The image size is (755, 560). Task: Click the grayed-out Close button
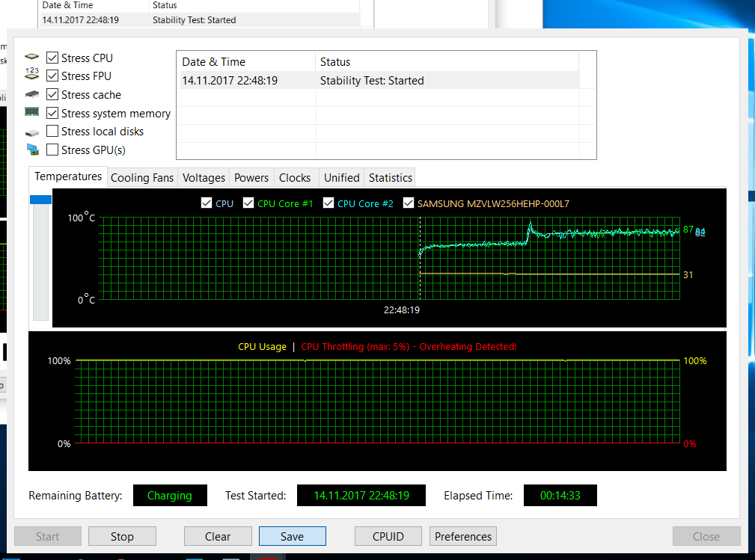tap(706, 536)
